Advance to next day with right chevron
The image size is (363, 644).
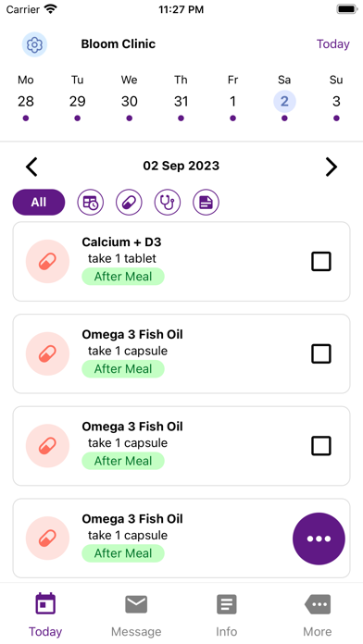(332, 167)
